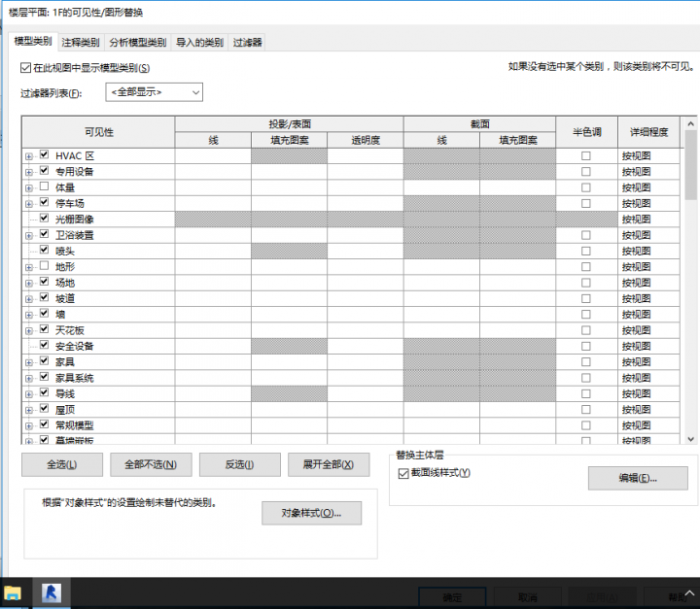Expand the 停车场 tree node

(x=29, y=203)
